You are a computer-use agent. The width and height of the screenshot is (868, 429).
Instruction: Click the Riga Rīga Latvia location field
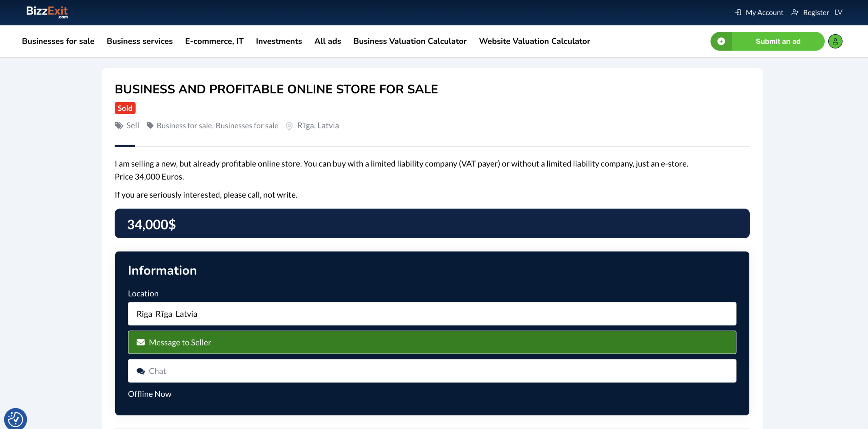pos(432,314)
